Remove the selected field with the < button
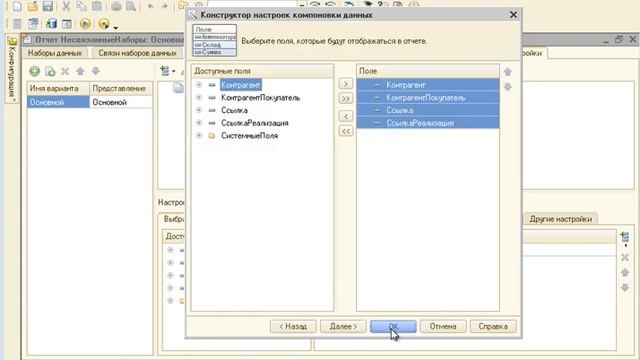Screen dimensions: 640x360 [x=345, y=116]
